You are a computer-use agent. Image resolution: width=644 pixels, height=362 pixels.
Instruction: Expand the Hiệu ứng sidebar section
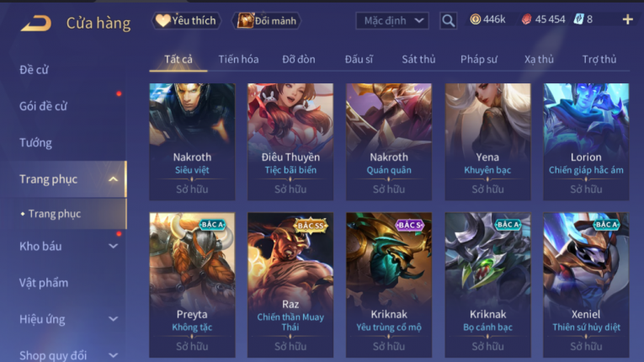pos(113,319)
